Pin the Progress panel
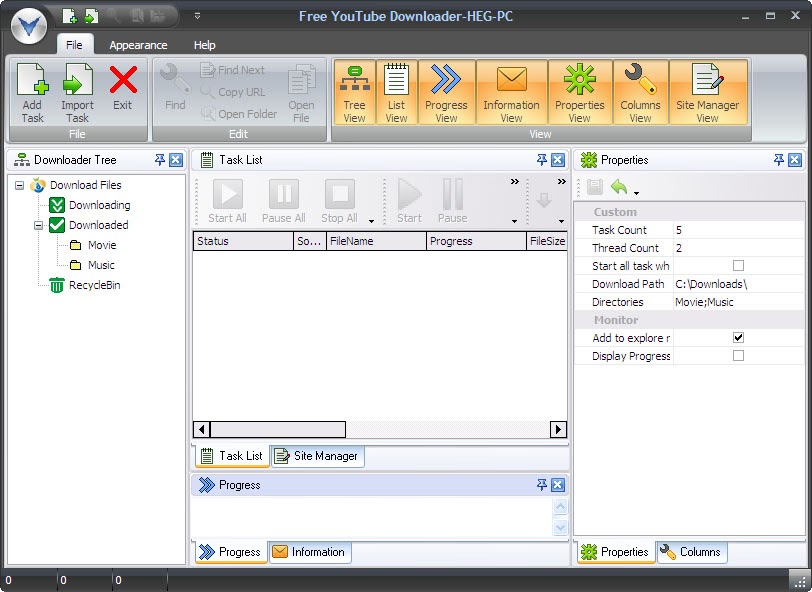Image resolution: width=812 pixels, height=592 pixels. 542,485
